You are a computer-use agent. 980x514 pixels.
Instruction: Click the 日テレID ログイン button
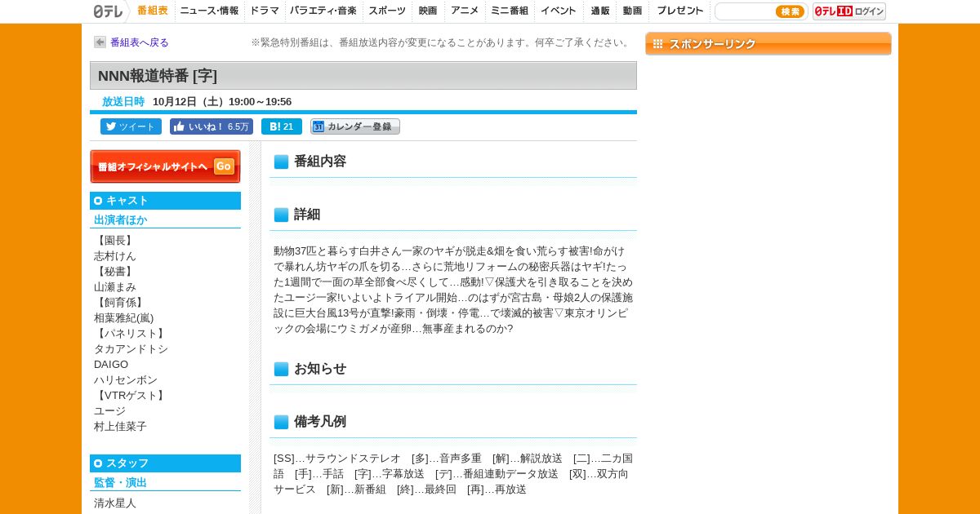[x=849, y=11]
